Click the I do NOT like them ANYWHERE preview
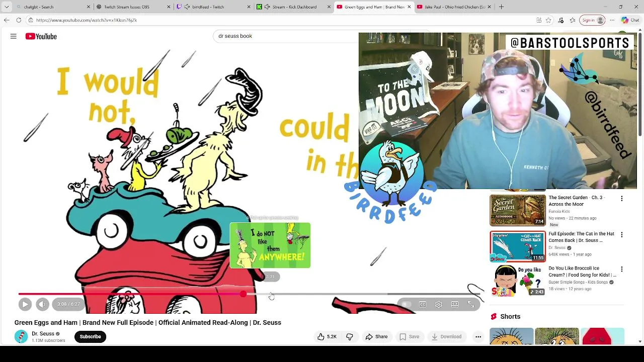 coord(270,245)
